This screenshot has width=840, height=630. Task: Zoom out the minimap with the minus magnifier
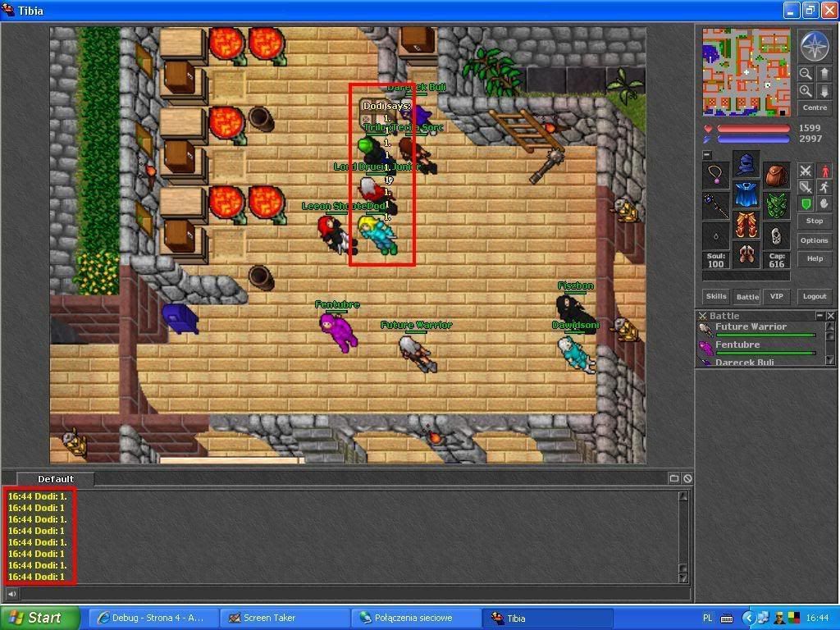pos(806,74)
